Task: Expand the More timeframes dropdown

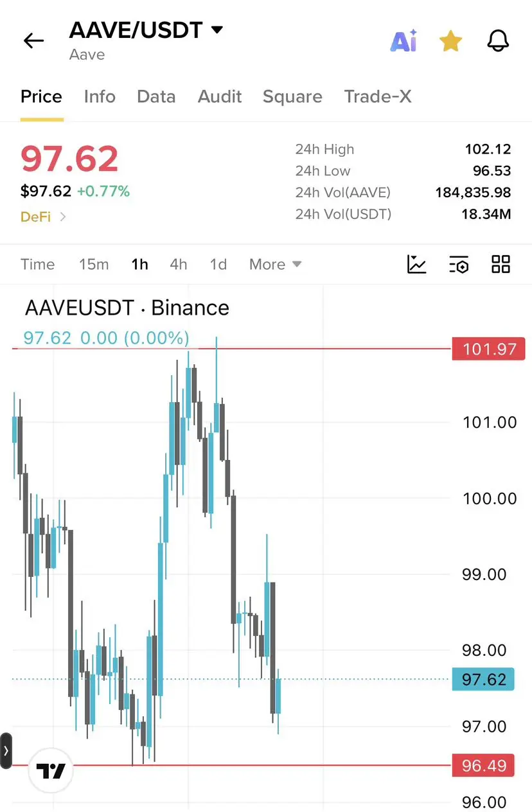Action: (275, 264)
